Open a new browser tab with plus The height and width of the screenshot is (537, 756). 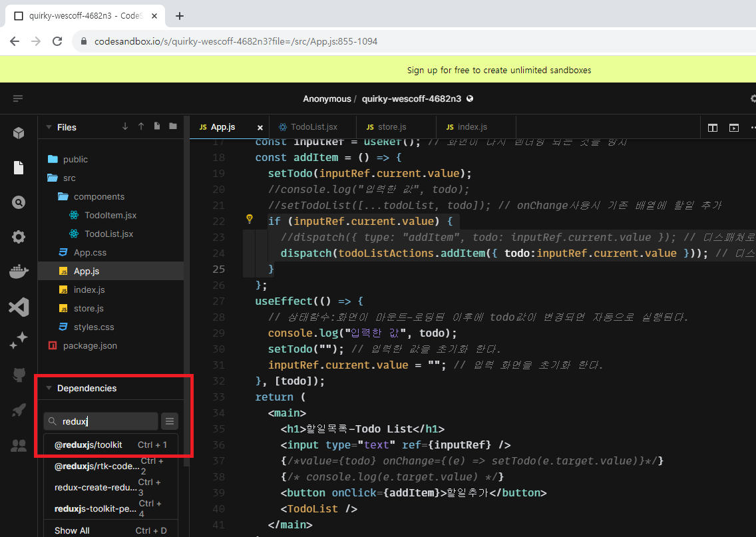tap(180, 16)
